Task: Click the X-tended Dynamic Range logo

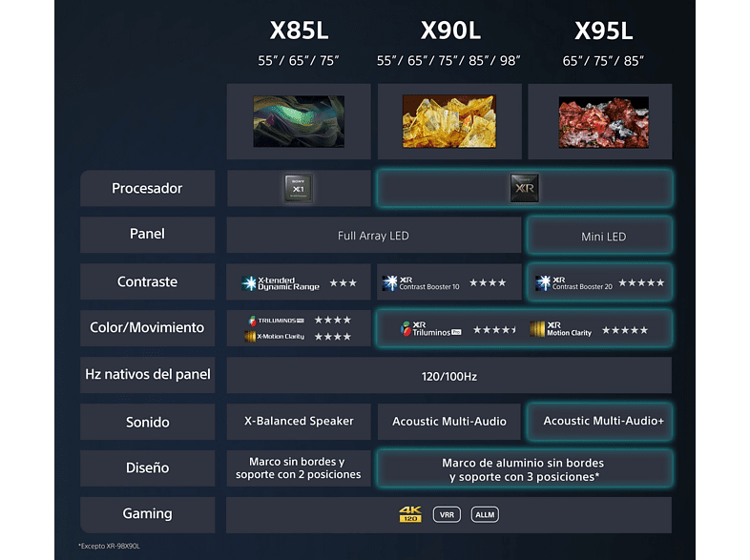Action: click(x=281, y=283)
